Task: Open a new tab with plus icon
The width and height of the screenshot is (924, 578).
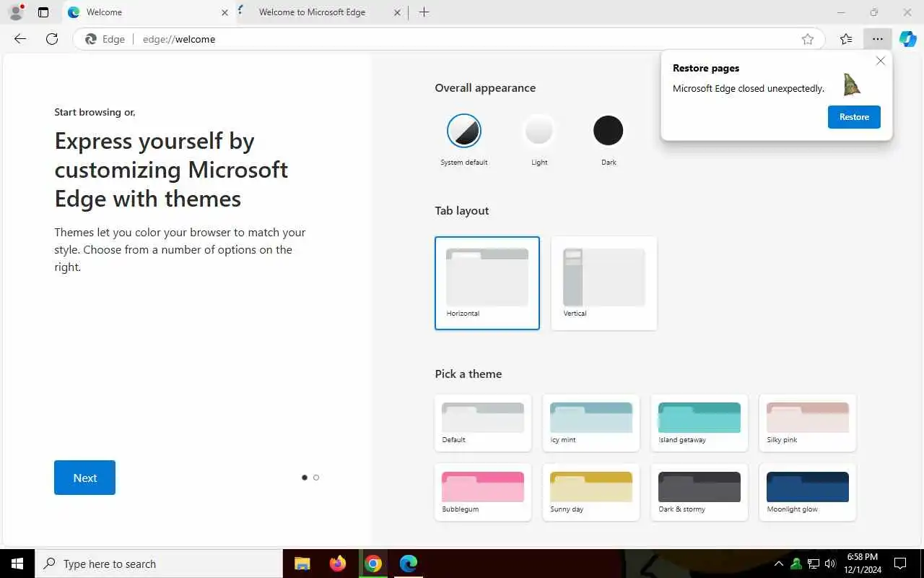Action: [424, 12]
